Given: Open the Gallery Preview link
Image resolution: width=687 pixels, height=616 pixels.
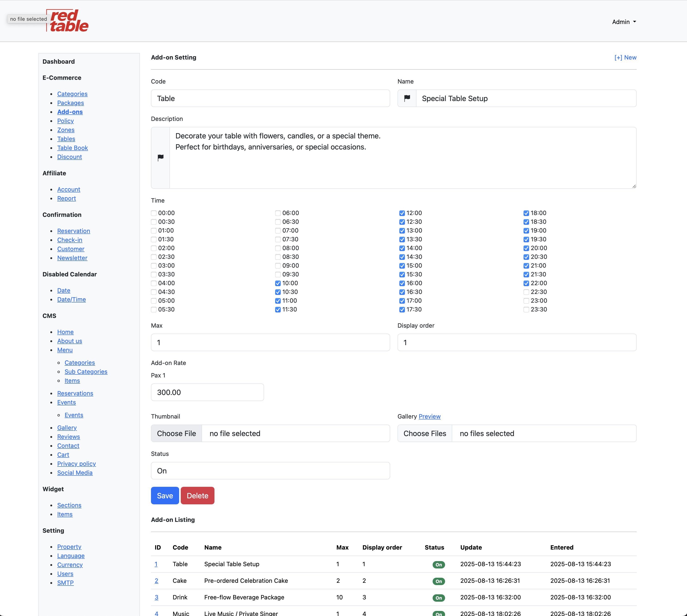Looking at the screenshot, I should pyautogui.click(x=429, y=416).
